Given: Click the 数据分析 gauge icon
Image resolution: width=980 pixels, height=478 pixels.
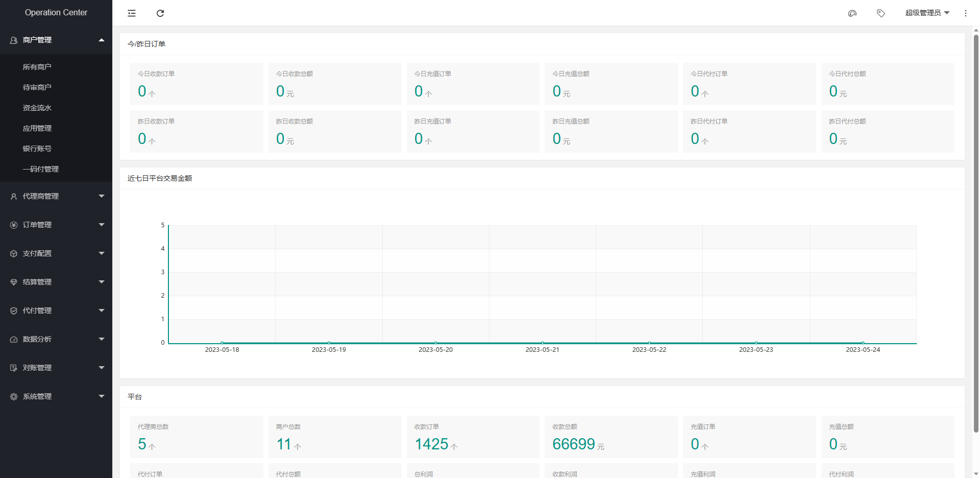Looking at the screenshot, I should coord(14,339).
